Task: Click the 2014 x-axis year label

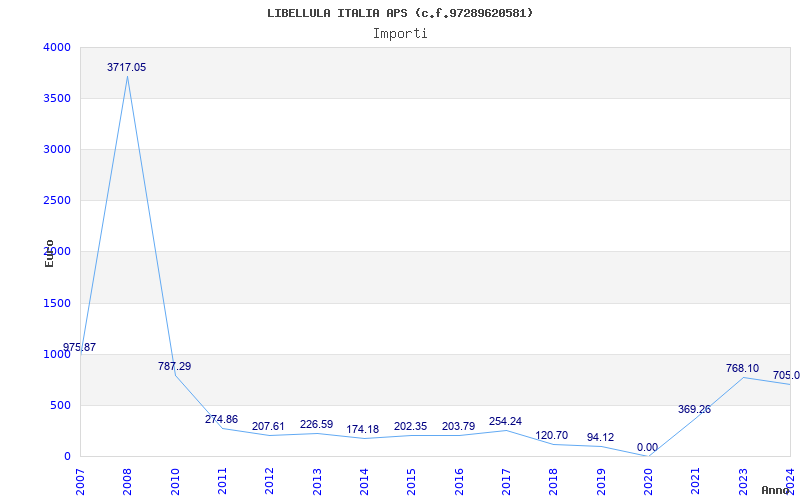Action: click(x=364, y=482)
